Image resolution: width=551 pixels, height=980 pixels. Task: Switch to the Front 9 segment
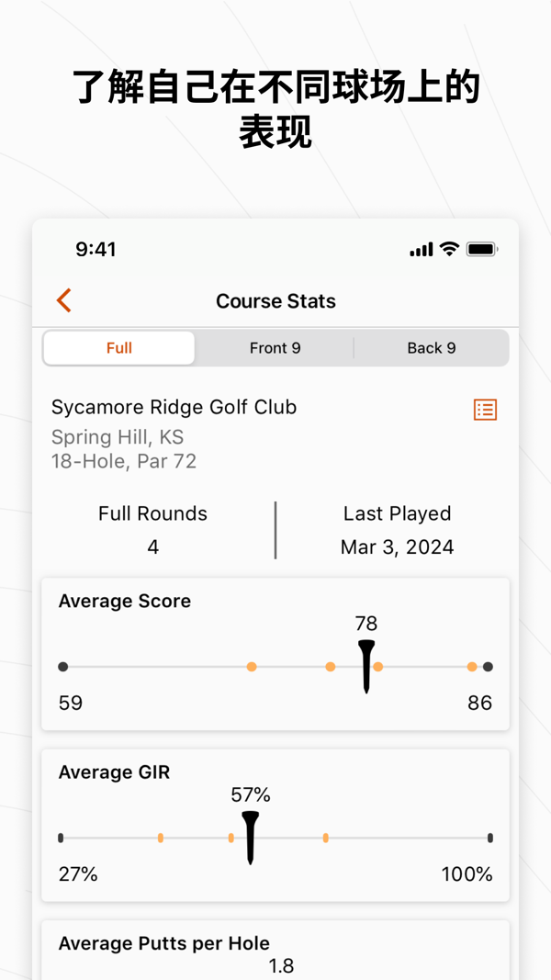[275, 348]
